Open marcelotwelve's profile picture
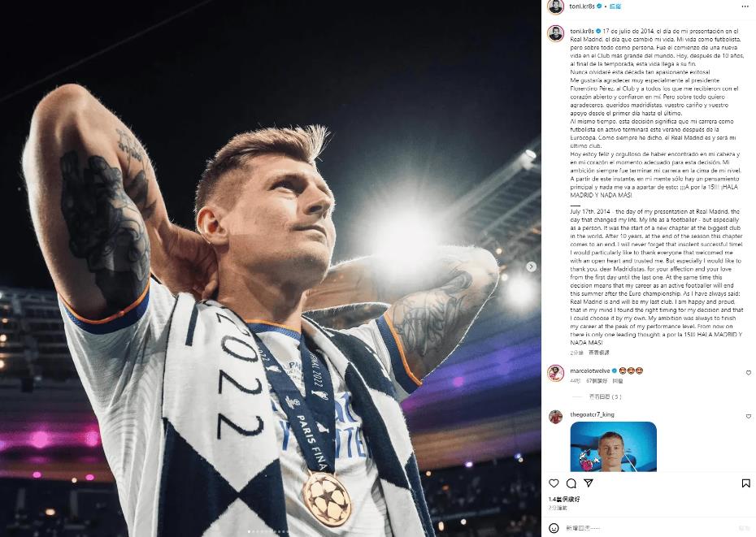 (x=556, y=373)
